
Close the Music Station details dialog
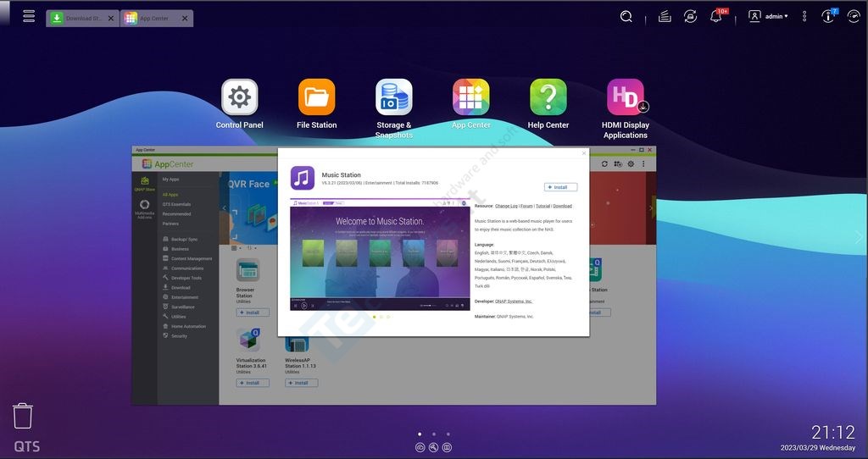584,153
